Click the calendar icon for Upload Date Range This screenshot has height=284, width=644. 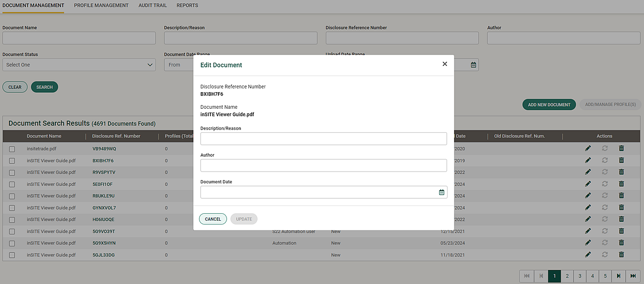[473, 65]
